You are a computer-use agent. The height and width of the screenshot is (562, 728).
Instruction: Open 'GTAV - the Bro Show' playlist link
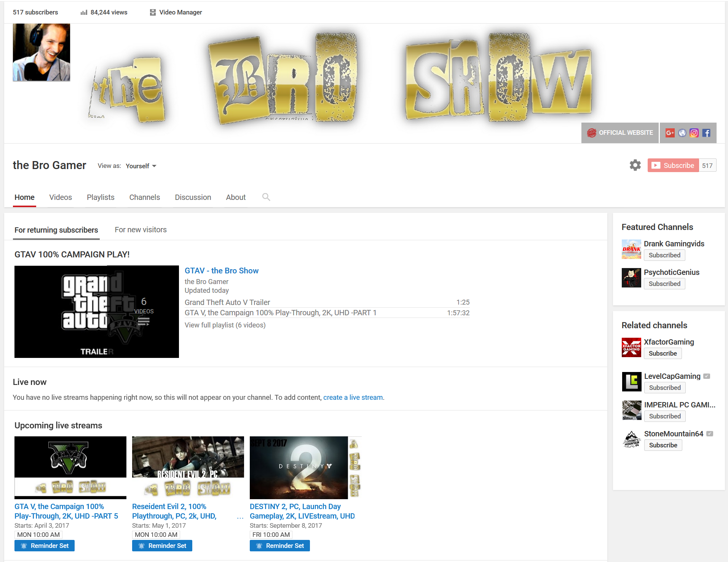click(x=222, y=271)
